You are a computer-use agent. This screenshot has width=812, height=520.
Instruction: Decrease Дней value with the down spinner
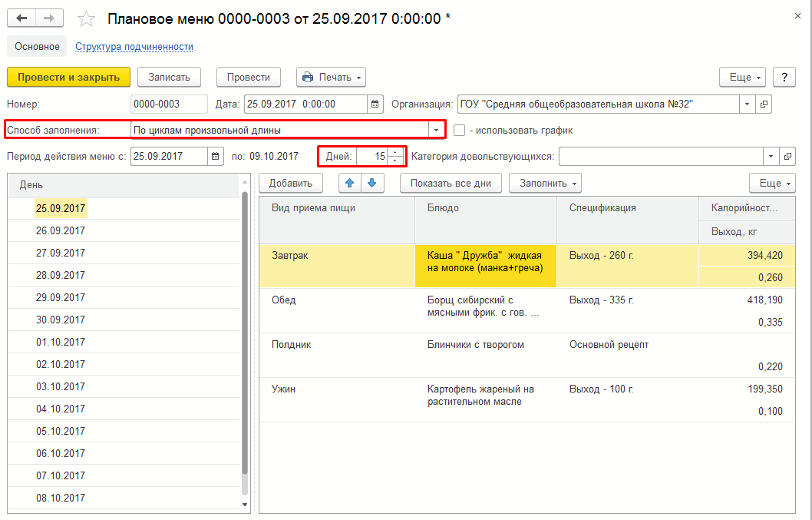click(x=395, y=161)
